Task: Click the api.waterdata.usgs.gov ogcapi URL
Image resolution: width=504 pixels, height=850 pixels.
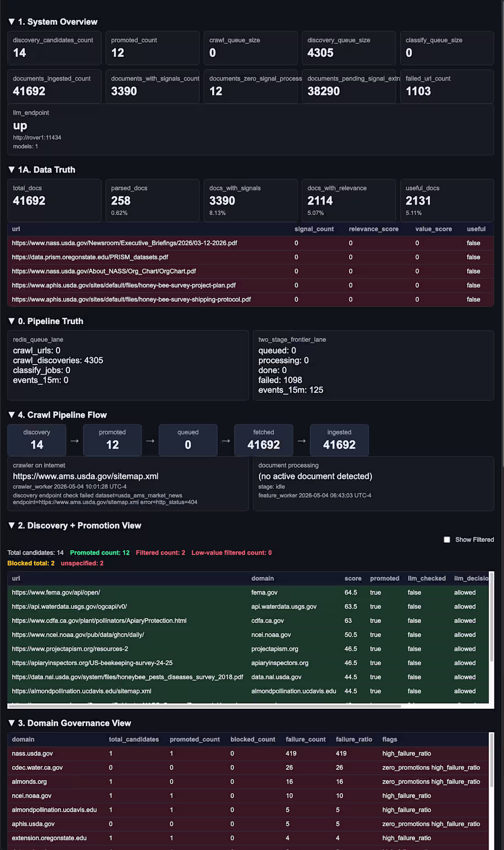Action: 69,607
